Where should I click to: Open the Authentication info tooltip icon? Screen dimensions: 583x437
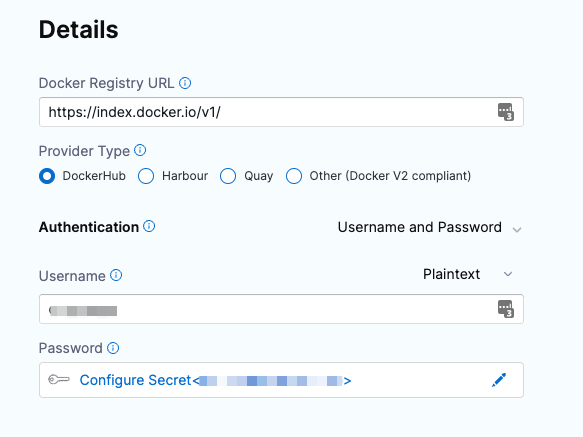(x=149, y=226)
